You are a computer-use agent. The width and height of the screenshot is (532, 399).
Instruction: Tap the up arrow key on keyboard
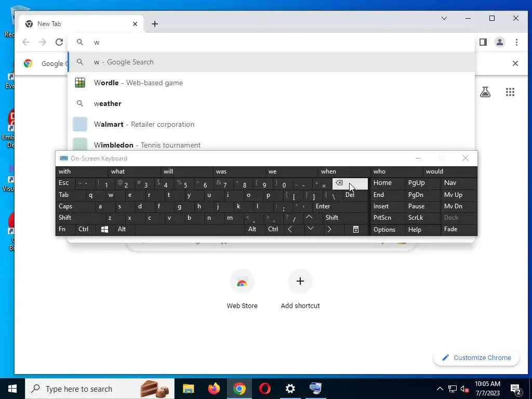[x=309, y=218]
